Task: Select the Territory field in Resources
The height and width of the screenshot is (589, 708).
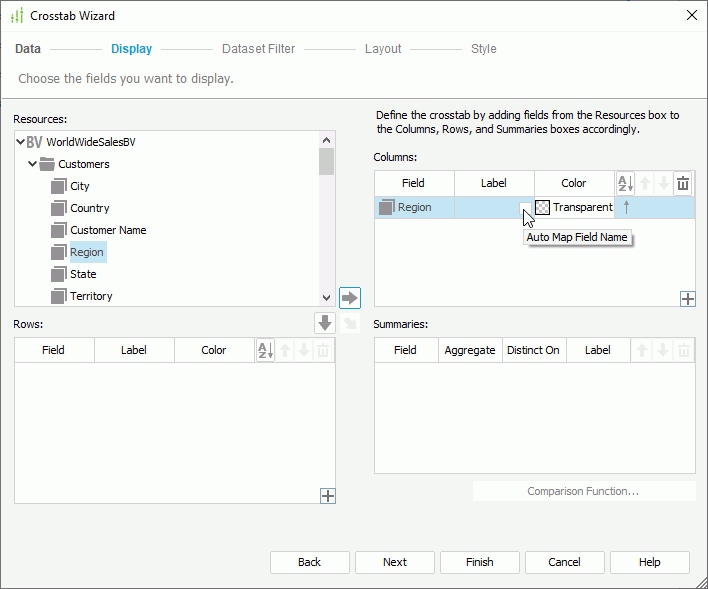Action: [x=91, y=296]
